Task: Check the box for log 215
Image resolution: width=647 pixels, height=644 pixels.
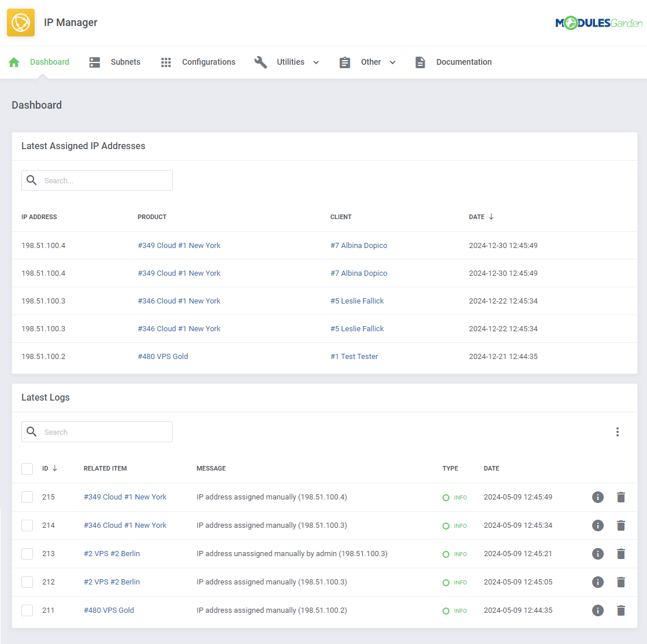Action: coord(27,497)
